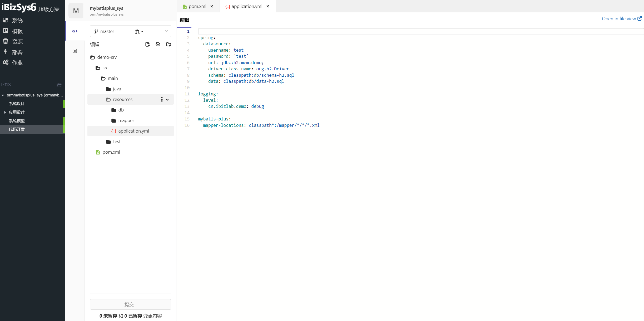Open 系统模型 in the workspace tree
This screenshot has height=321, width=644.
click(17, 121)
